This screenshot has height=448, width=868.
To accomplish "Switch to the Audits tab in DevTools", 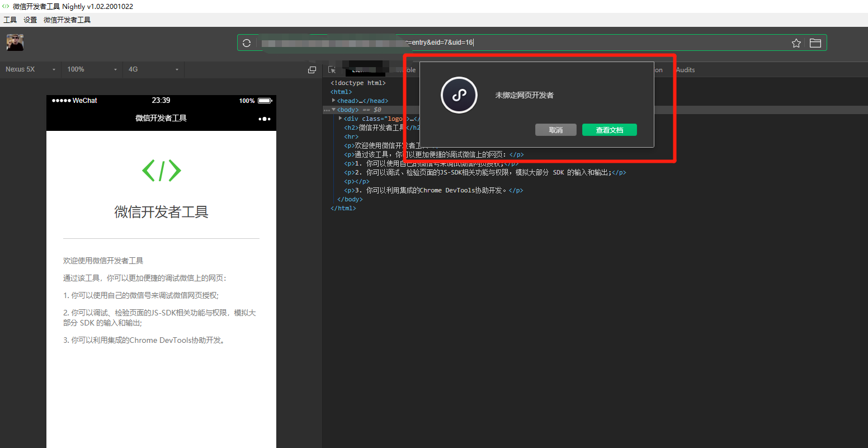I will point(685,70).
